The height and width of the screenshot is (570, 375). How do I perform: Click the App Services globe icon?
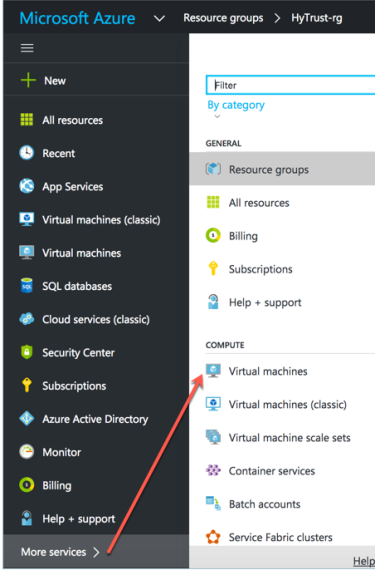click(x=27, y=186)
